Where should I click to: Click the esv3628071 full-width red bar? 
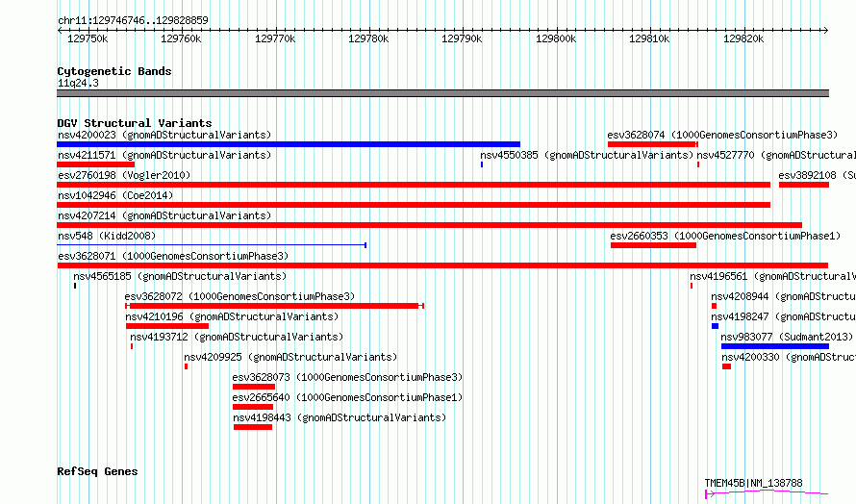pyautogui.click(x=442, y=265)
